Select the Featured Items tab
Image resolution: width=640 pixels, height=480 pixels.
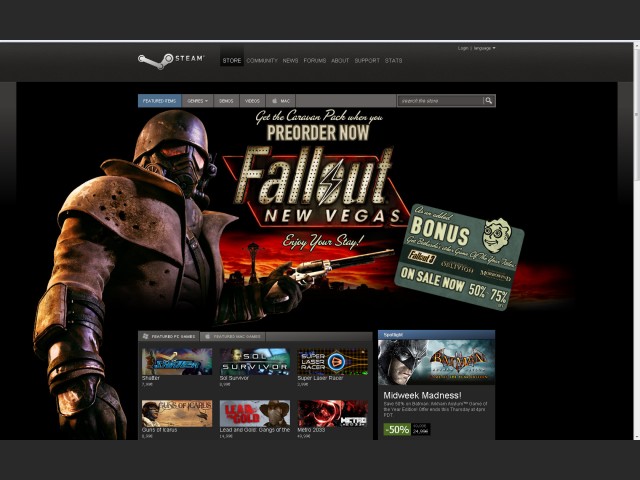coord(160,101)
